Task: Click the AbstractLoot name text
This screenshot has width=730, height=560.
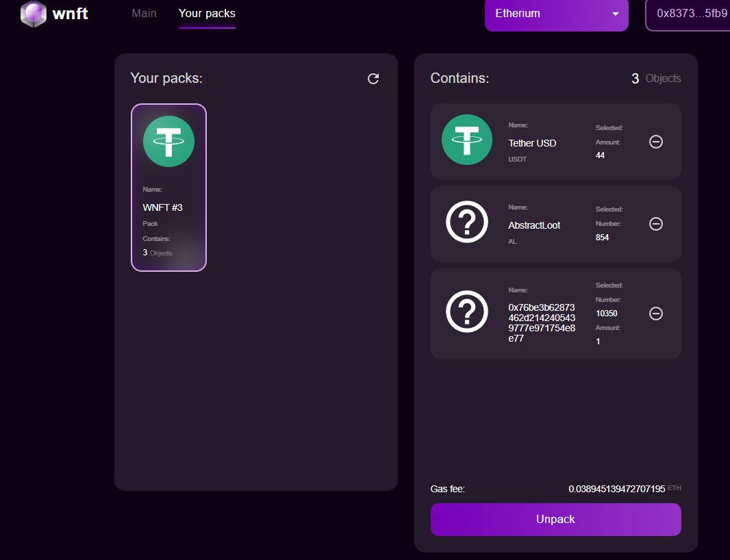Action: click(x=534, y=225)
